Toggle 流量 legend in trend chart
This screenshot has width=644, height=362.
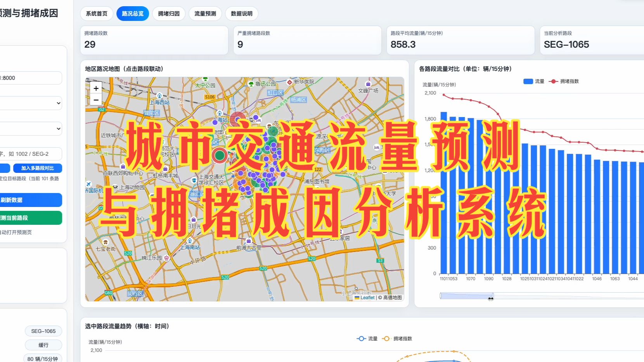(x=367, y=339)
